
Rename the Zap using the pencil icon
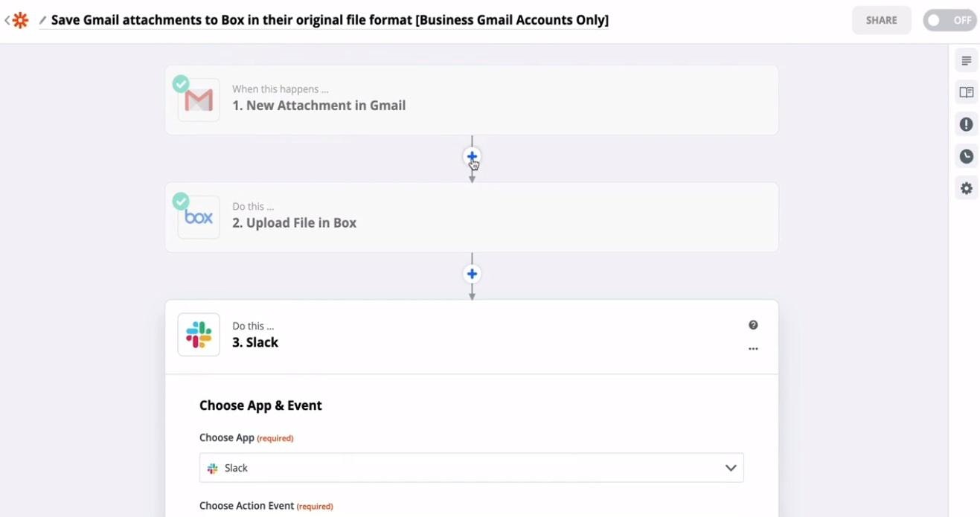tap(41, 19)
